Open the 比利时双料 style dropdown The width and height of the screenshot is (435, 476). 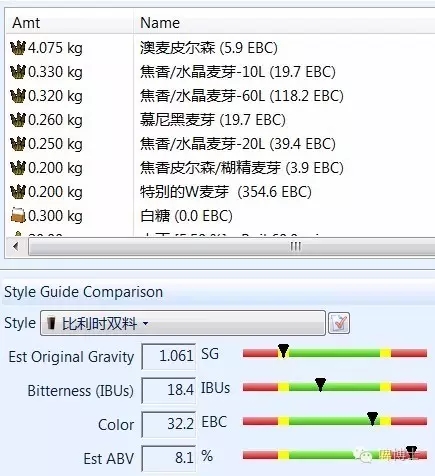pyautogui.click(x=183, y=323)
